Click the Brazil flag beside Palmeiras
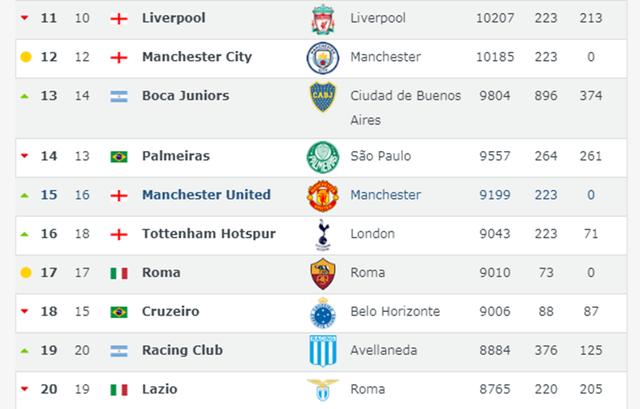This screenshot has width=640, height=409. [x=119, y=157]
